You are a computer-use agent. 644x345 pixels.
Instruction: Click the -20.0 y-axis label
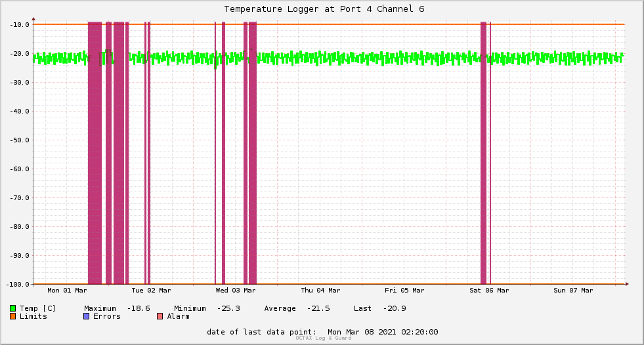[x=19, y=54]
